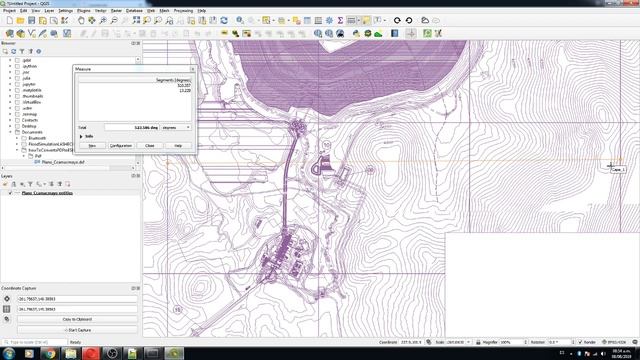Select the Pan Map hand tool
Viewport: 640px width, 360px height.
coord(81,20)
